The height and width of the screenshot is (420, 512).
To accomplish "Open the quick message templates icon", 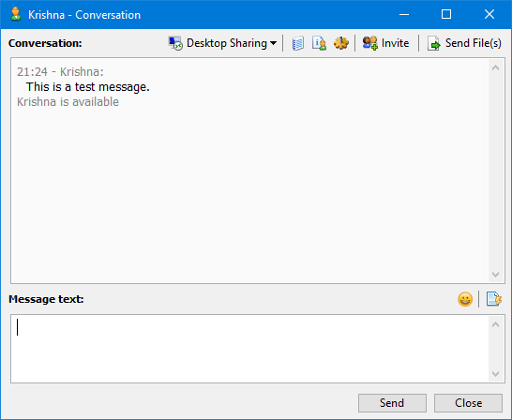I will coord(493,299).
